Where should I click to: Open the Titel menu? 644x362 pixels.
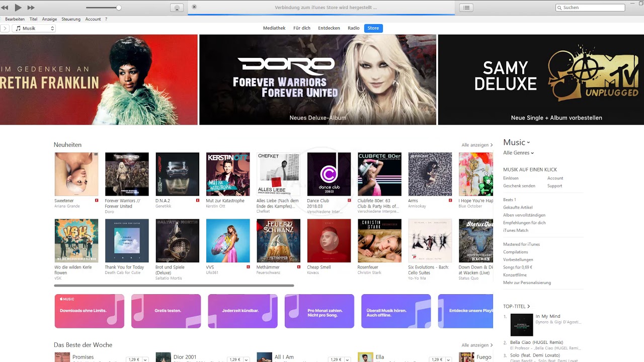click(33, 19)
